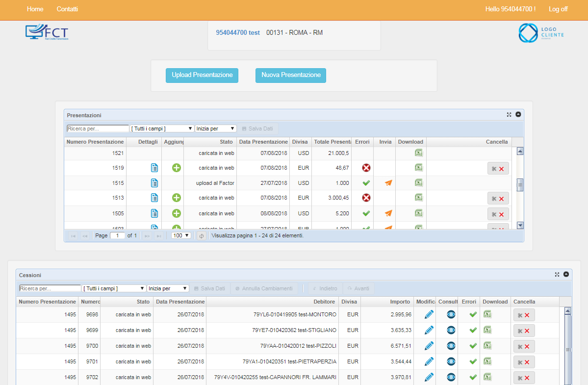Image resolution: width=588 pixels, height=385 pixels.
Task: Go to Home in top navigation
Action: [35, 9]
